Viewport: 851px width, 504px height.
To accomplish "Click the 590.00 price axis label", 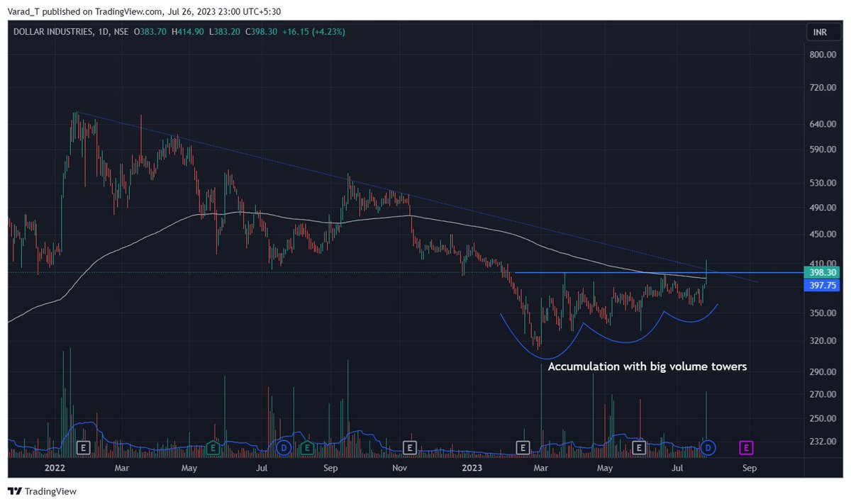I will tap(823, 150).
